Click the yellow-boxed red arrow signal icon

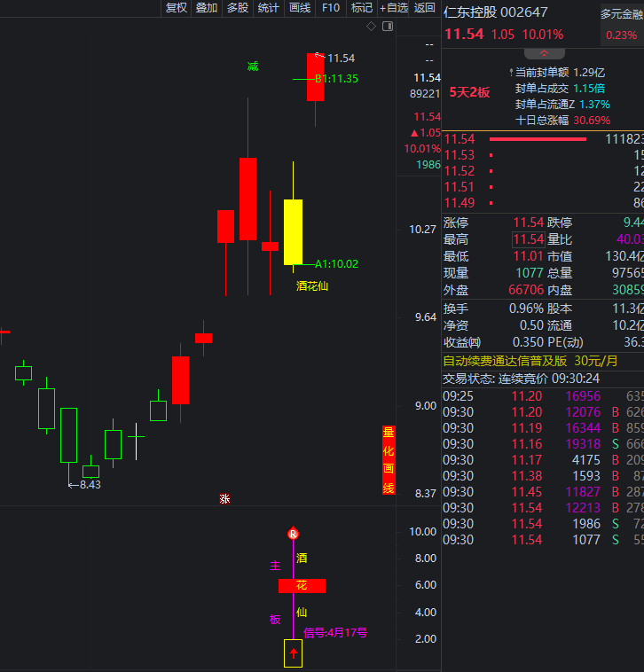[x=293, y=652]
